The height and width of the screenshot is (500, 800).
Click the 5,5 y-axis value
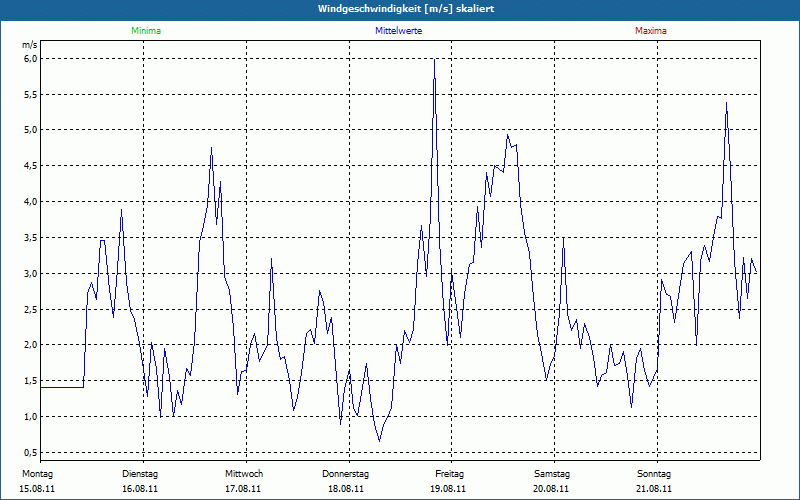pos(31,94)
